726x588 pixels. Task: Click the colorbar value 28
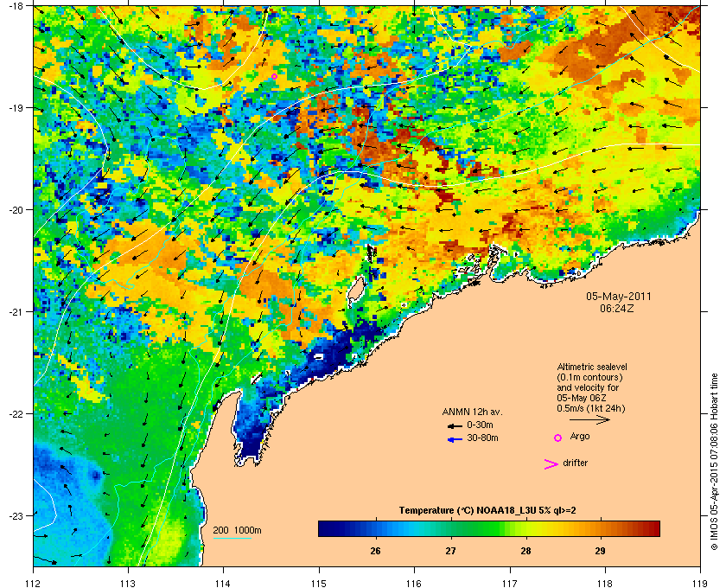click(x=525, y=551)
